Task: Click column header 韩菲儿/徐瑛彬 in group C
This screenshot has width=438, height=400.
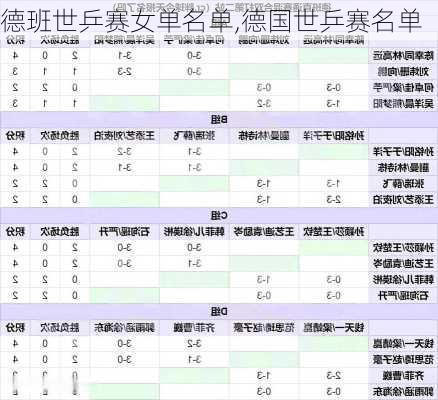Action: (x=194, y=232)
